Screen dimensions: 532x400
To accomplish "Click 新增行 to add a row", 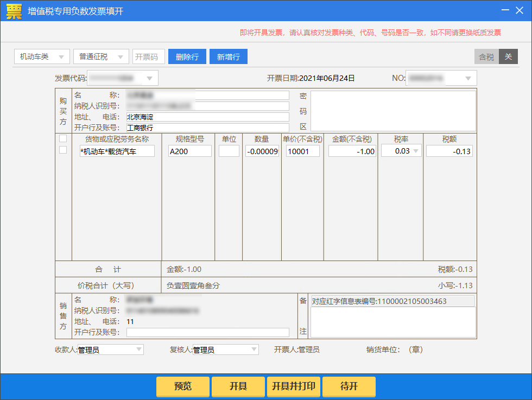I will (229, 56).
